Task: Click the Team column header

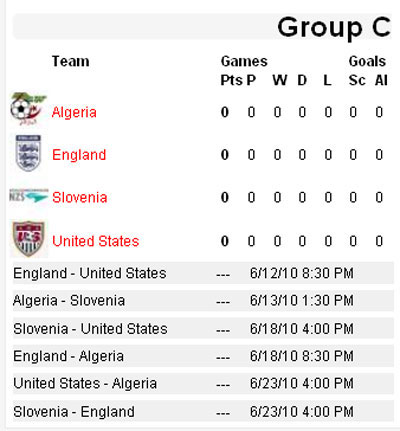Action: pos(71,61)
